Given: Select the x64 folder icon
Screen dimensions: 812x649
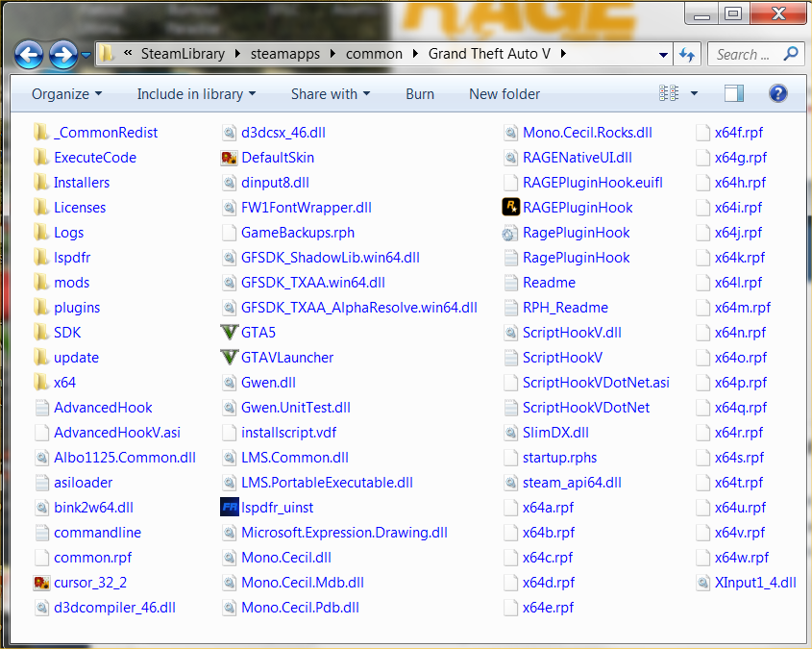Looking at the screenshot, I should point(41,383).
